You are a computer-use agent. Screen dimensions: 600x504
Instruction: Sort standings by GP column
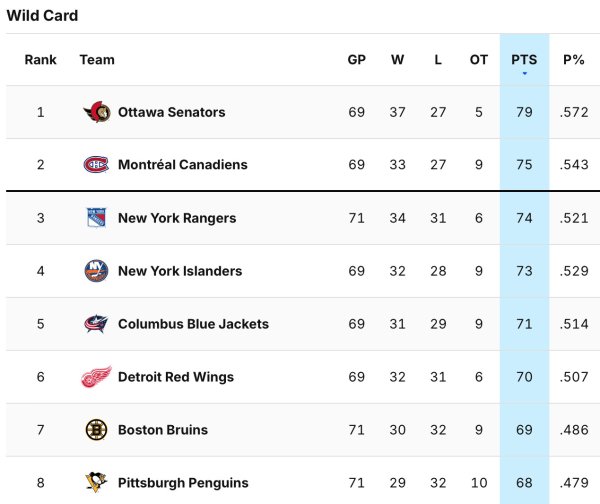[x=357, y=60]
